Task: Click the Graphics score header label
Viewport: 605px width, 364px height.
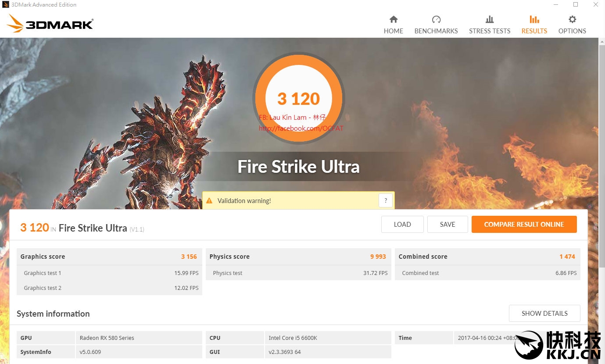Action: coord(43,257)
